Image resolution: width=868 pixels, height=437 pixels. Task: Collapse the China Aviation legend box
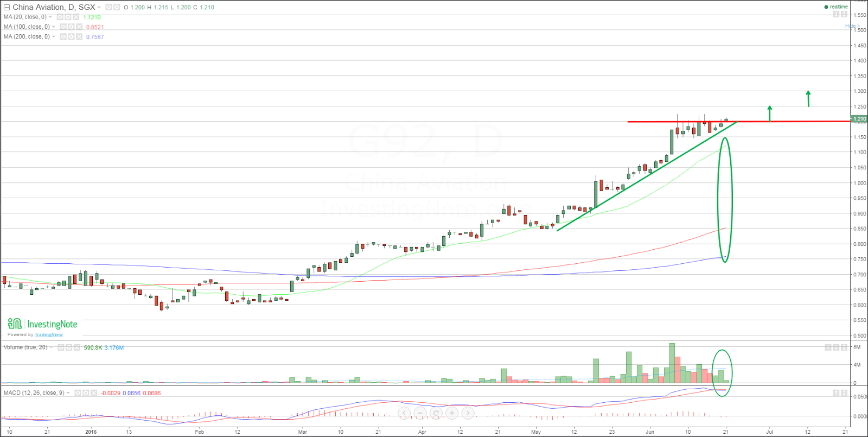click(7, 8)
